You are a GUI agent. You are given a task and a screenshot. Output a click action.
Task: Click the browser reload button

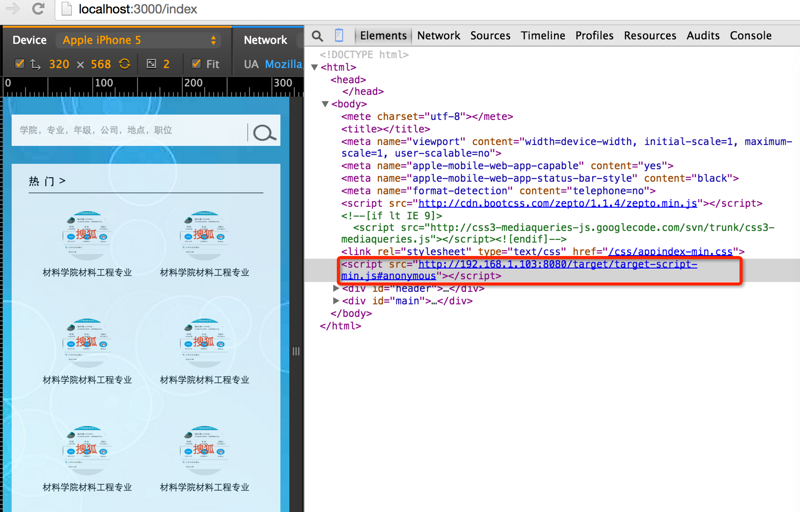38,9
